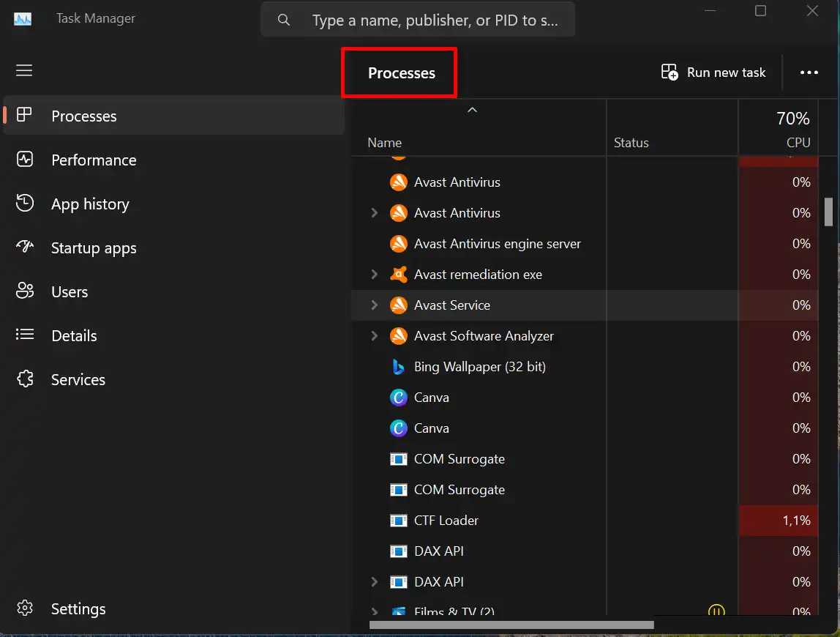This screenshot has width=840, height=637.
Task: Click the Details list icon
Action: (x=25, y=335)
